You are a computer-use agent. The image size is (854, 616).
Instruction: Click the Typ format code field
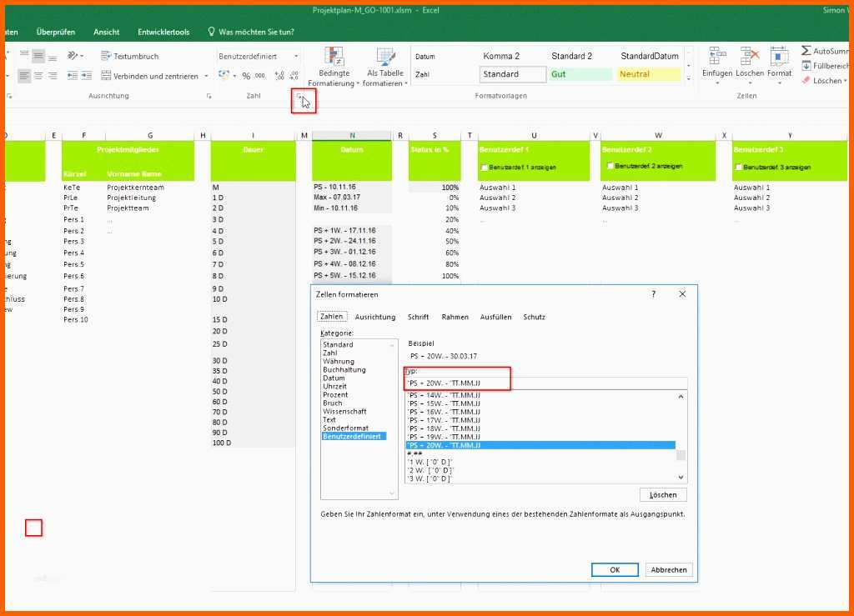(545, 383)
